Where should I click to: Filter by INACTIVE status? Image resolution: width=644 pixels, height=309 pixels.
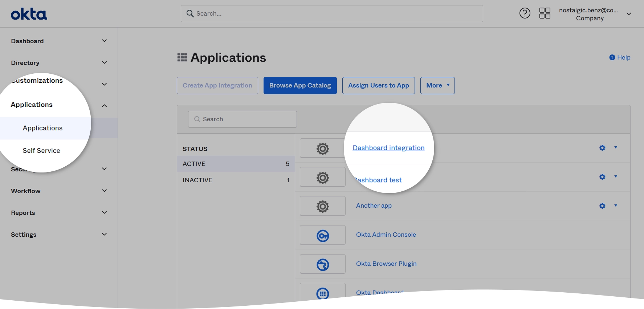[x=236, y=180]
